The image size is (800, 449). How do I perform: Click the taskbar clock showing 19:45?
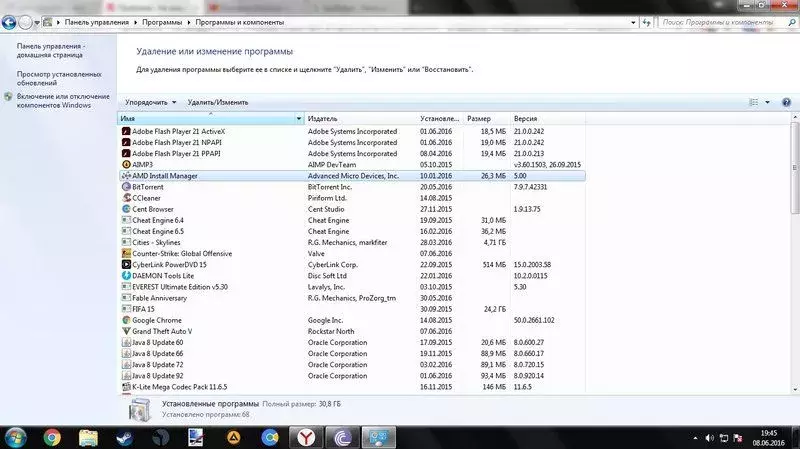pyautogui.click(x=769, y=438)
